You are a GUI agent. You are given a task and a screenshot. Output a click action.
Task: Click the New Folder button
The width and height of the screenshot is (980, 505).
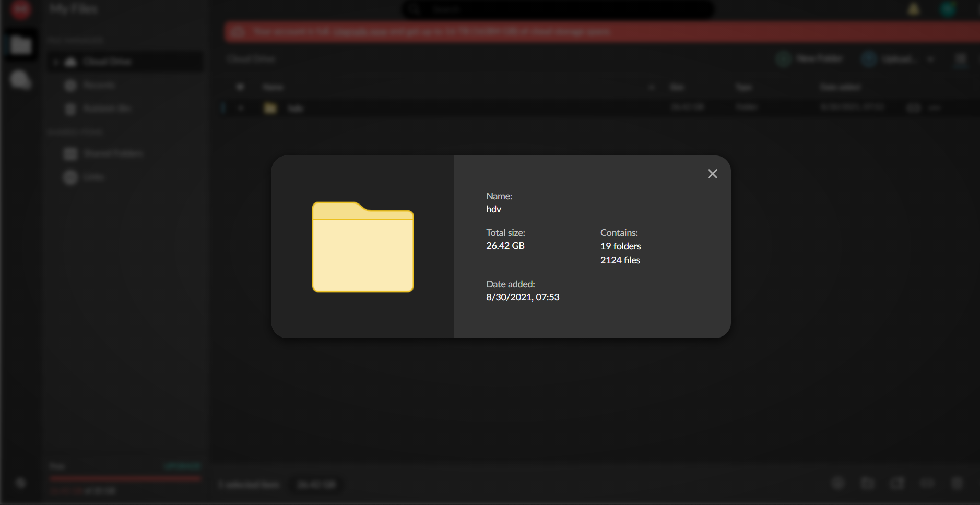point(810,59)
